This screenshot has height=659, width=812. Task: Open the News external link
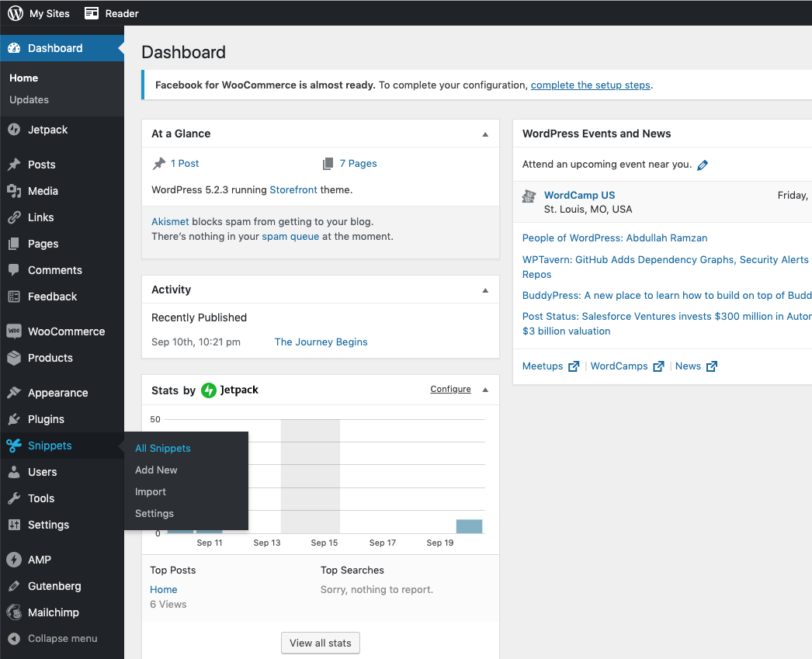click(x=696, y=366)
